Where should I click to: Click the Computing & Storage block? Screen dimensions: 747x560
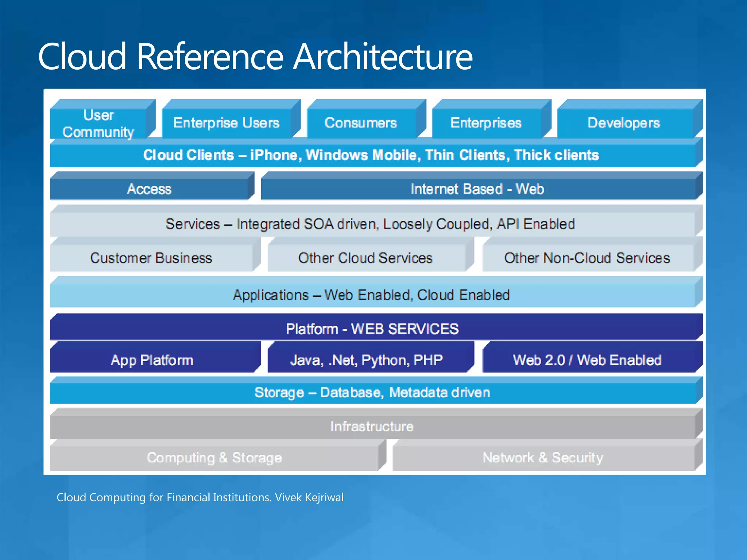point(214,457)
